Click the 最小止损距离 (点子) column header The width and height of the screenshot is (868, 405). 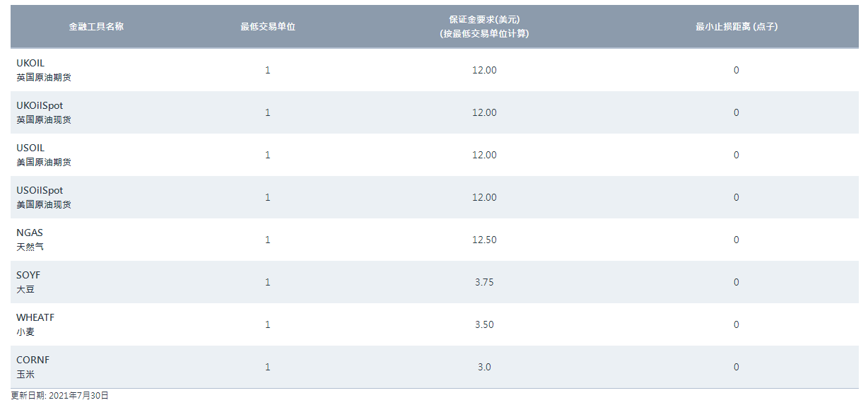point(736,27)
